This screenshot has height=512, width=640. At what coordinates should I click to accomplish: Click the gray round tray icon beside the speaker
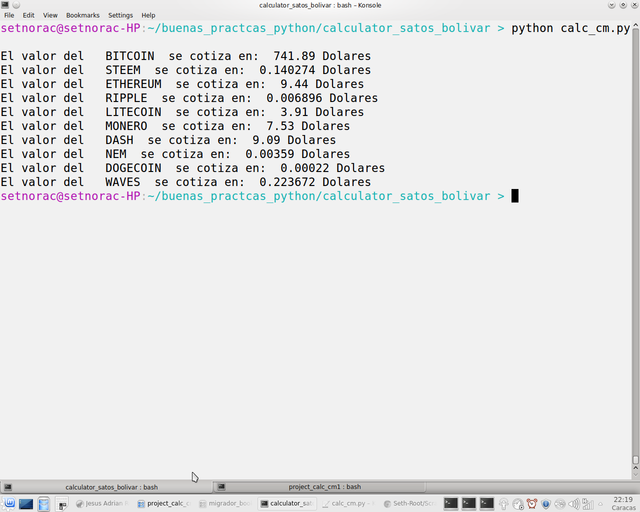point(560,504)
